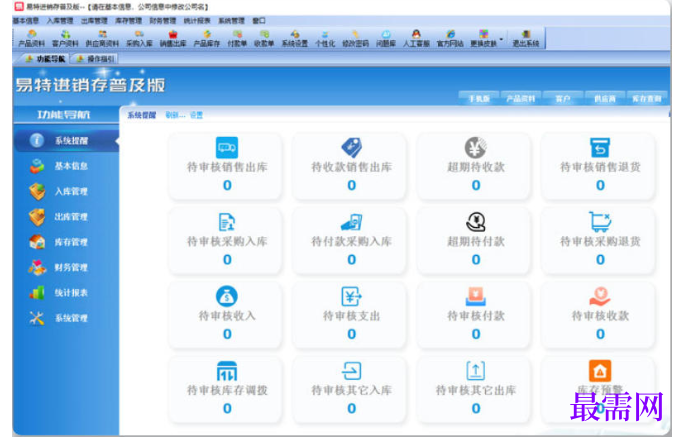Click 退出系统 in the toolbar
Screen dimensions: 682x438
click(x=526, y=39)
